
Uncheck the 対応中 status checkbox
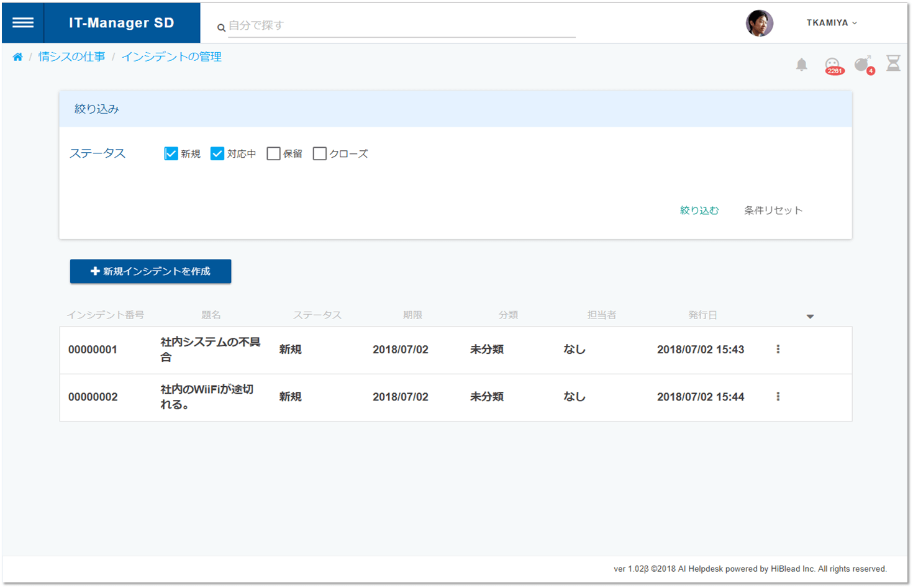click(217, 153)
